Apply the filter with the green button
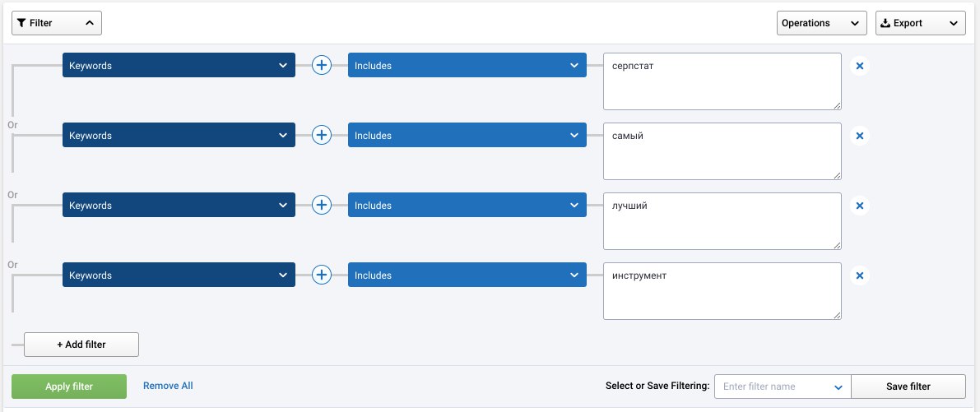The height and width of the screenshot is (412, 980). pos(69,387)
